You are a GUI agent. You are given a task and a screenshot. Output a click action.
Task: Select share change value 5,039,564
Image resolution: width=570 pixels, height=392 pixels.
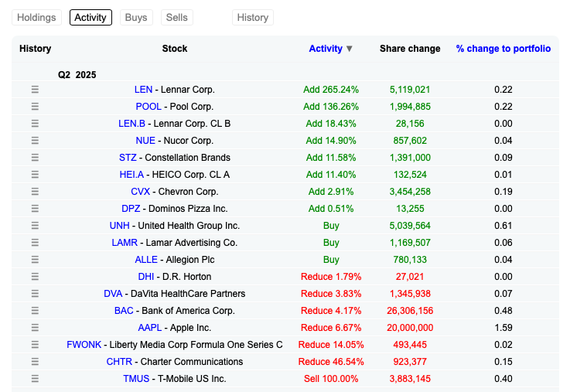pyautogui.click(x=410, y=226)
